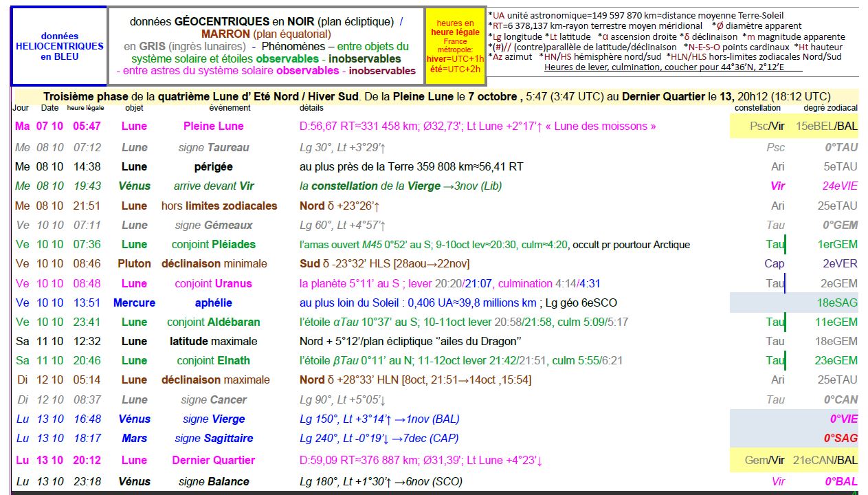Click the 'signe Cancer' event text

coord(214,400)
